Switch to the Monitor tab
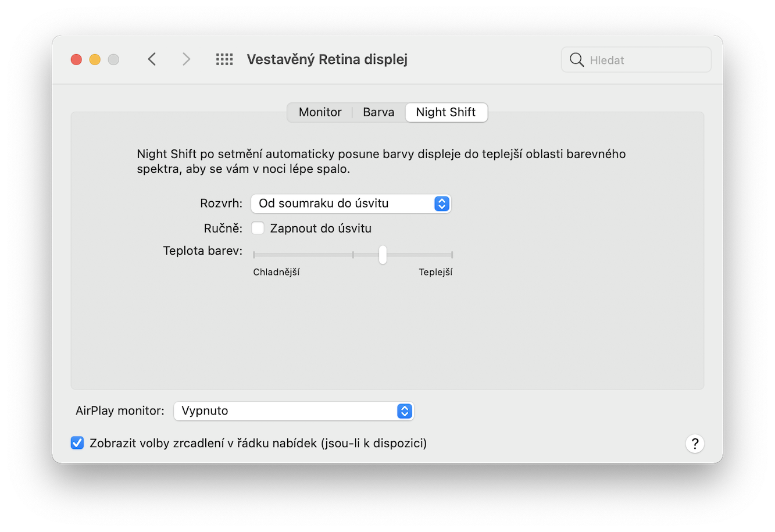This screenshot has height=532, width=775. point(320,112)
